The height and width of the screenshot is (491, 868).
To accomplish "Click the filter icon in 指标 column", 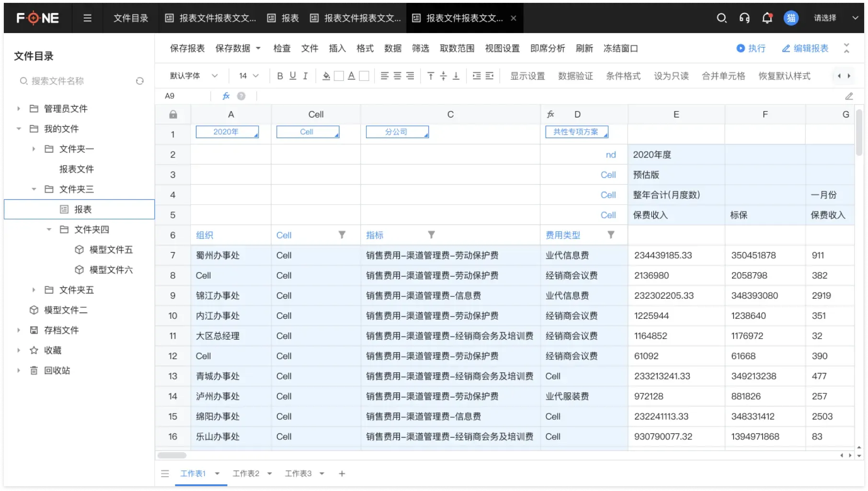I will [x=431, y=234].
